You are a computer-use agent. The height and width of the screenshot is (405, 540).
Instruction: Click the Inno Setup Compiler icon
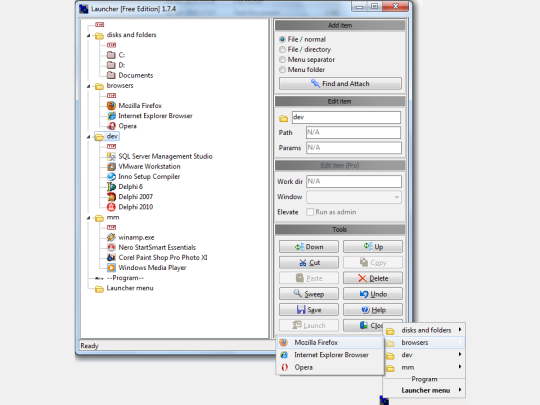(111, 177)
